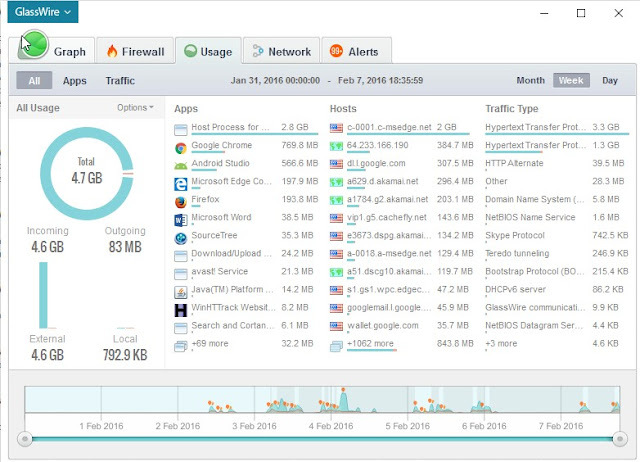Select the Usage tab
The image size is (640, 462).
(x=209, y=51)
